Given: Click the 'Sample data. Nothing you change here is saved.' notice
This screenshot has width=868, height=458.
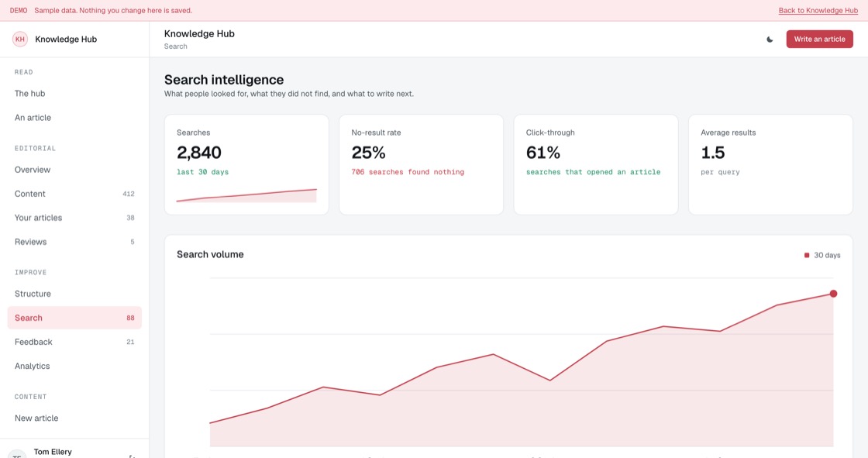Looking at the screenshot, I should [113, 11].
